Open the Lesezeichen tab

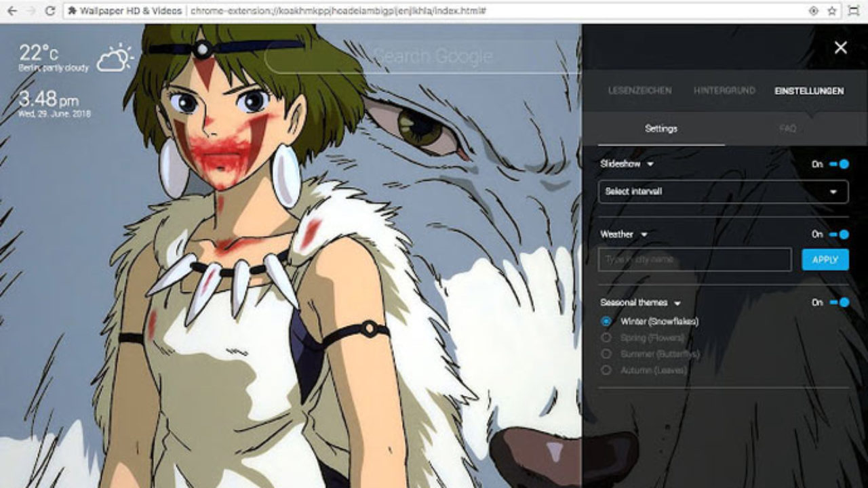tap(639, 91)
